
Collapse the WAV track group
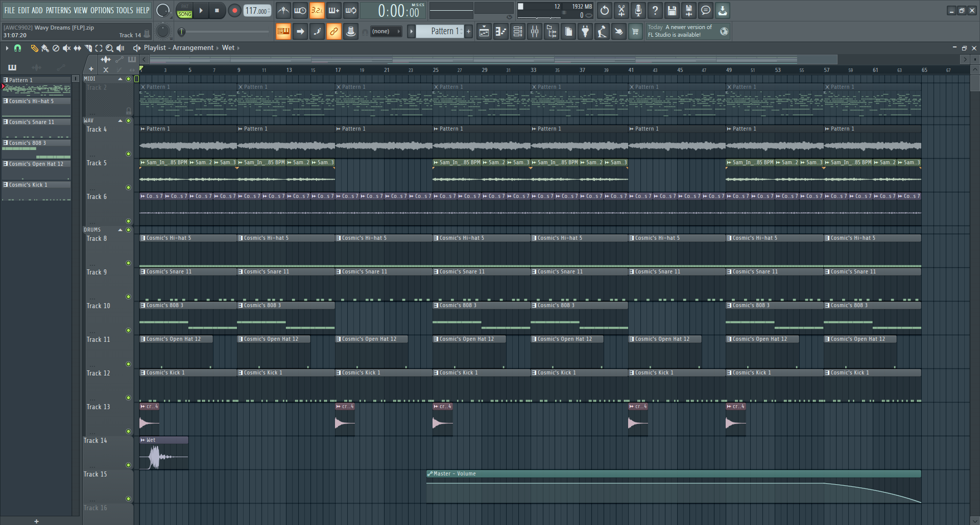121,121
